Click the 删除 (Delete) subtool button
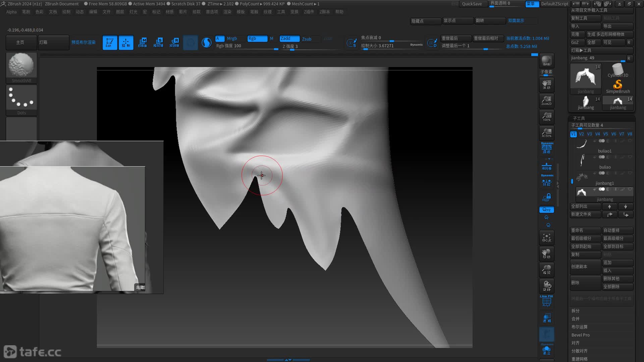This screenshot has height=362, width=644. pos(585,283)
